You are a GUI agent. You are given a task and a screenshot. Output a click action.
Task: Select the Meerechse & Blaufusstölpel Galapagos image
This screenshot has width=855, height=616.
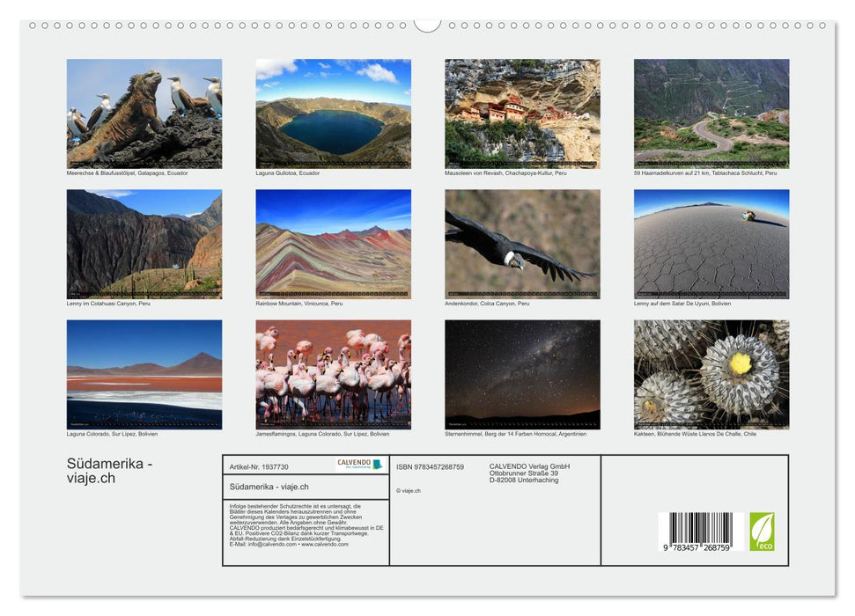[143, 113]
